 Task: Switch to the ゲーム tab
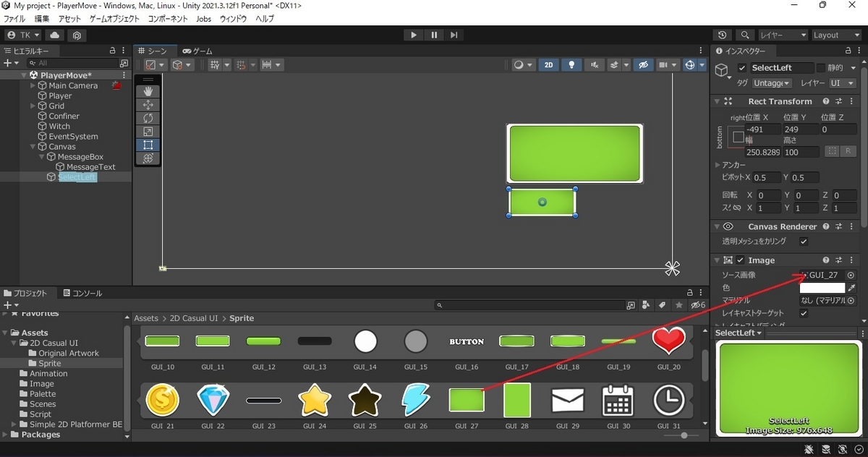[x=197, y=51]
